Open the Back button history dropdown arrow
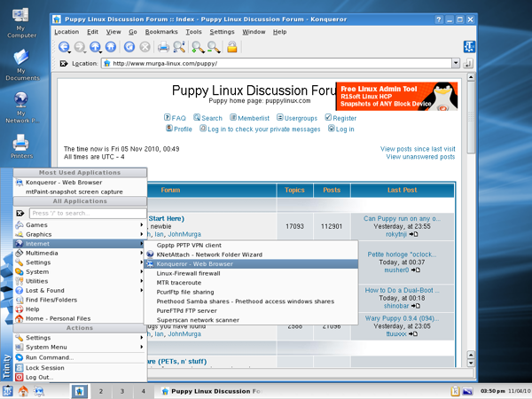532x399 pixels. [x=69, y=52]
